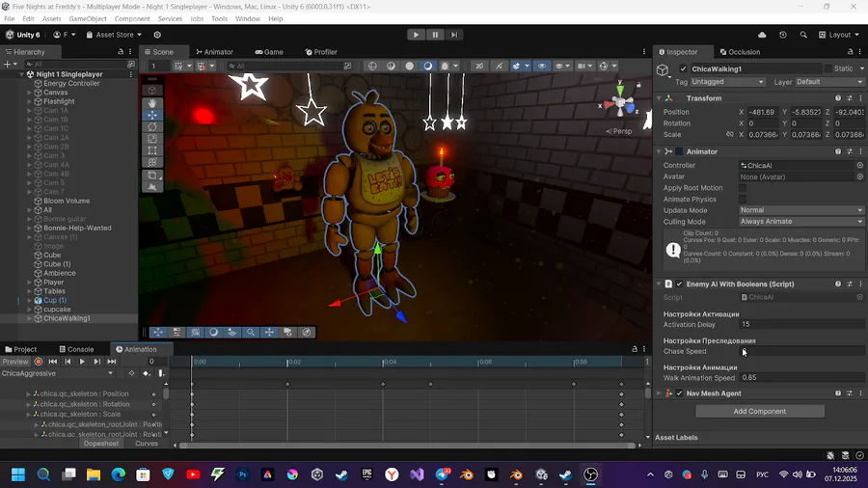This screenshot has height=488, width=868.
Task: Disable Nav Mesh Agent component checkbox
Action: (679, 393)
